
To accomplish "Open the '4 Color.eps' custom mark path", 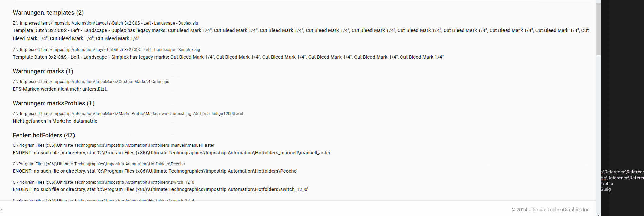I will (91, 82).
